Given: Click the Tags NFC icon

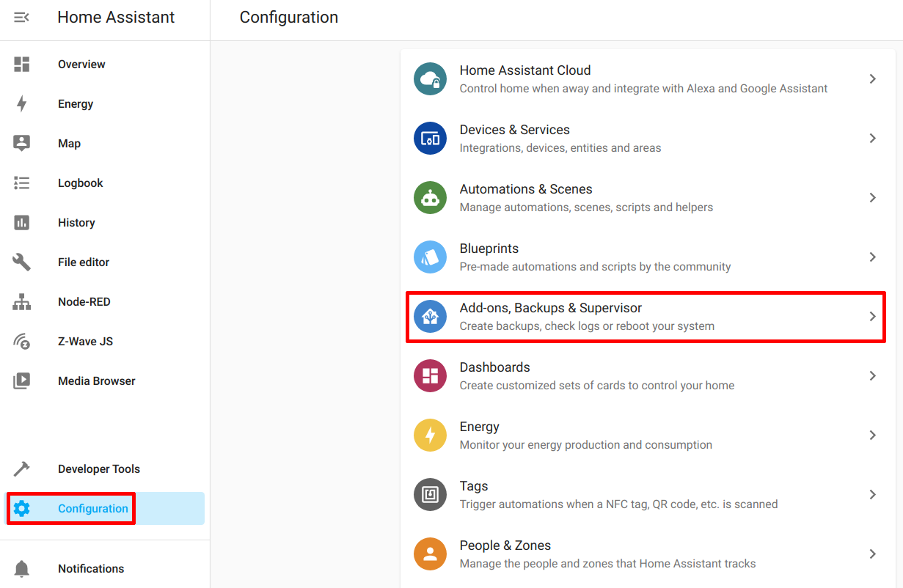Looking at the screenshot, I should point(430,495).
